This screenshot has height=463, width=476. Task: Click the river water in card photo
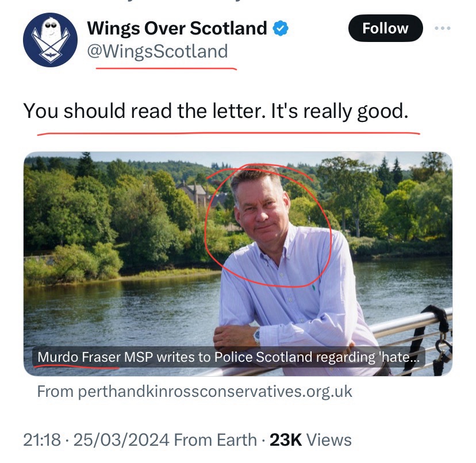[115, 311]
